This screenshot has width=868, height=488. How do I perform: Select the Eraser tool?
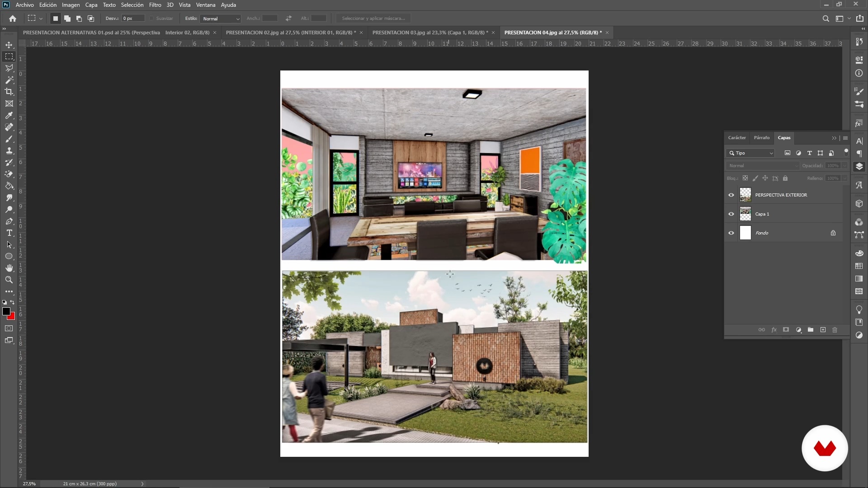point(9,174)
